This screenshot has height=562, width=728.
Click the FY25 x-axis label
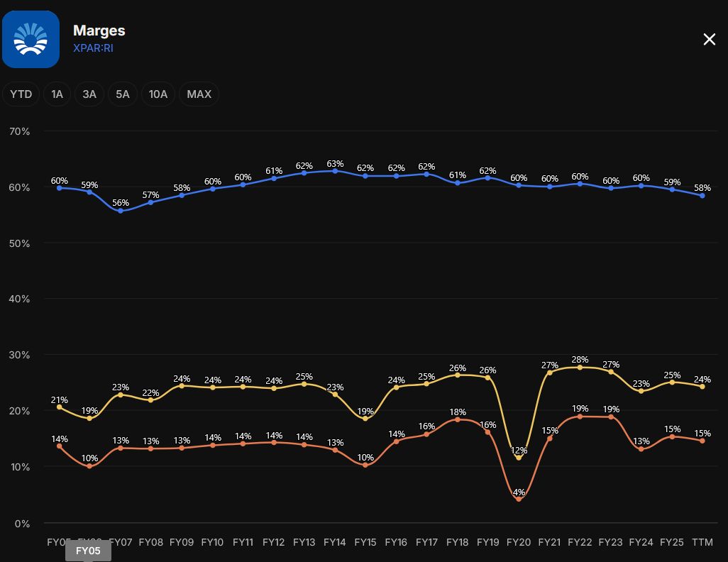coord(672,542)
